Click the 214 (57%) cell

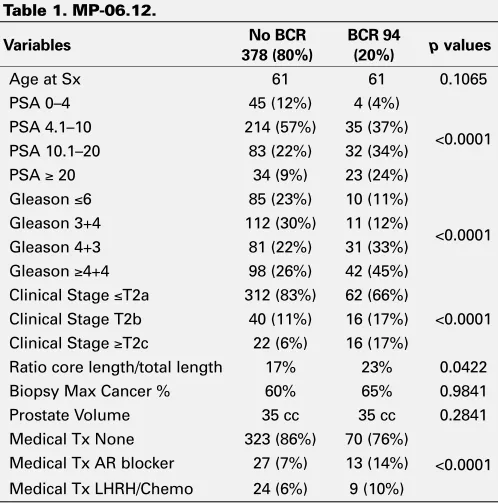point(280,127)
